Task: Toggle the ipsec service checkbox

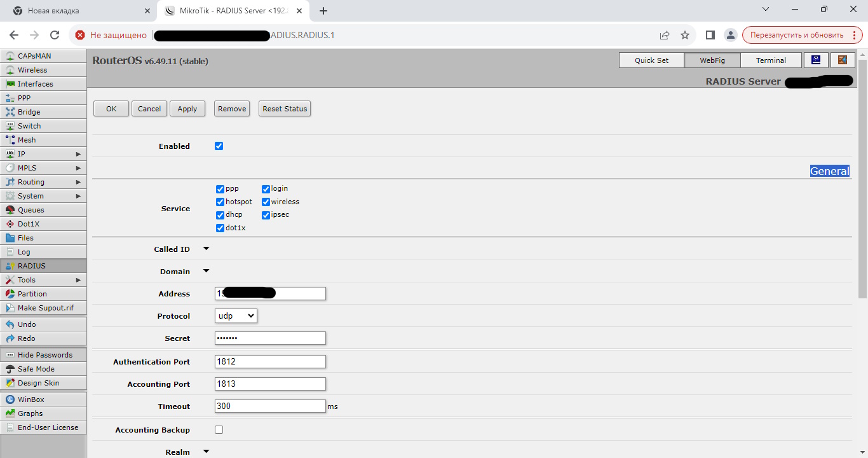Action: [266, 215]
